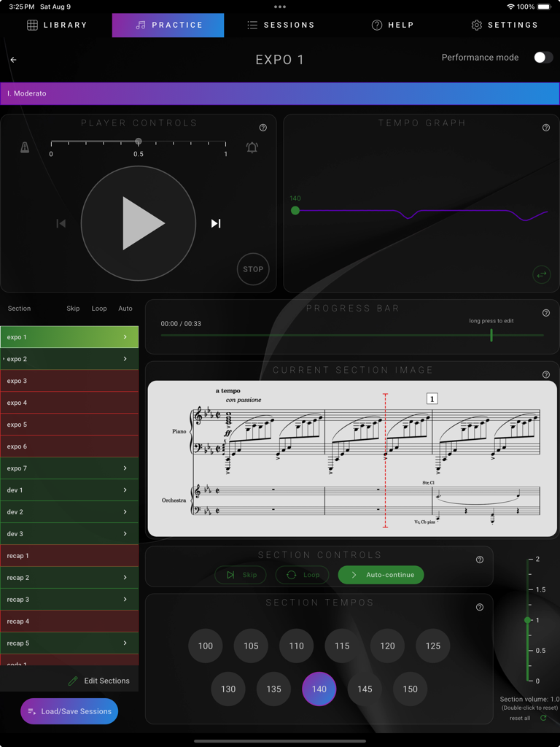Click the expo 1 row chevron
The width and height of the screenshot is (560, 747).
[125, 337]
